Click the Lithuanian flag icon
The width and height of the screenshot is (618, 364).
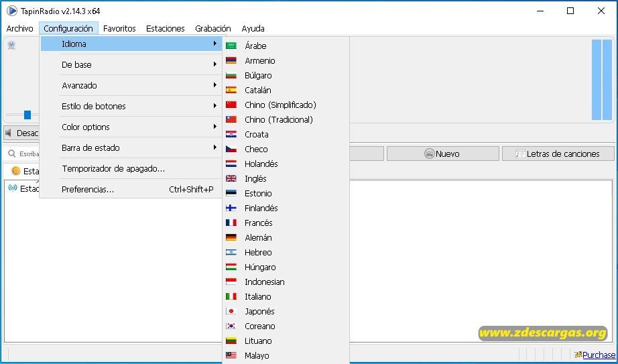(x=231, y=341)
